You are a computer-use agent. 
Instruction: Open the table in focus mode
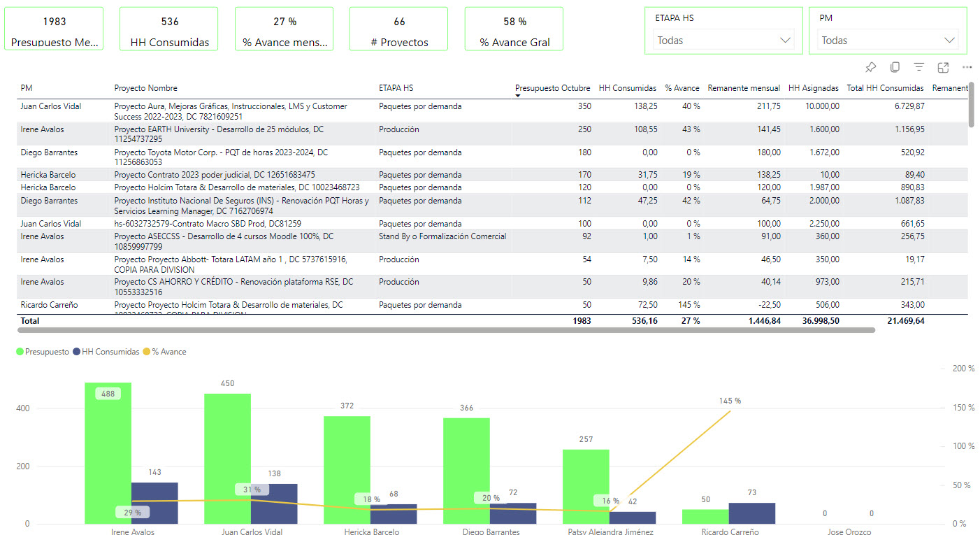pyautogui.click(x=943, y=67)
